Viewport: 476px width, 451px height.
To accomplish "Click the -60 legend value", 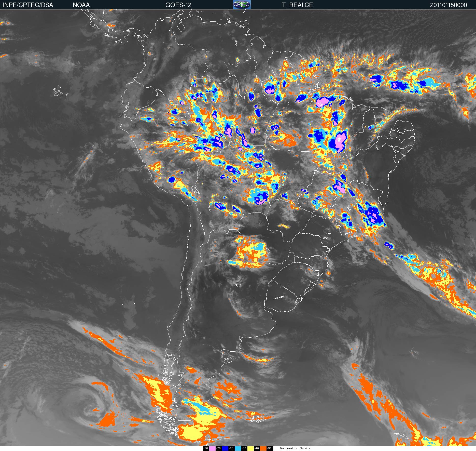I will point(231,448).
